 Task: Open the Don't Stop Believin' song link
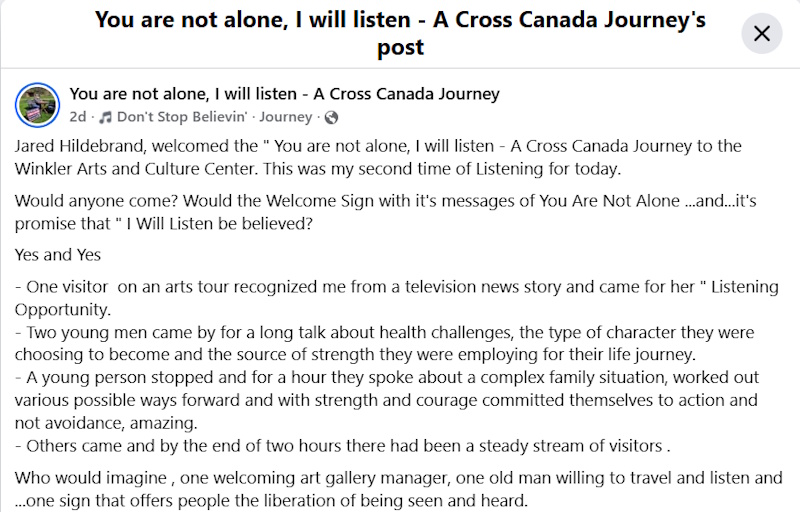(x=182, y=117)
